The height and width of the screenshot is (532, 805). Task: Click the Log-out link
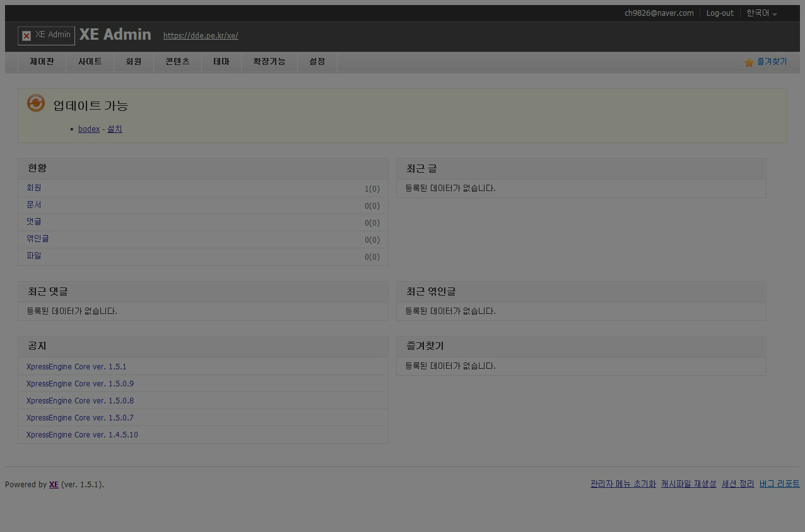tap(720, 13)
